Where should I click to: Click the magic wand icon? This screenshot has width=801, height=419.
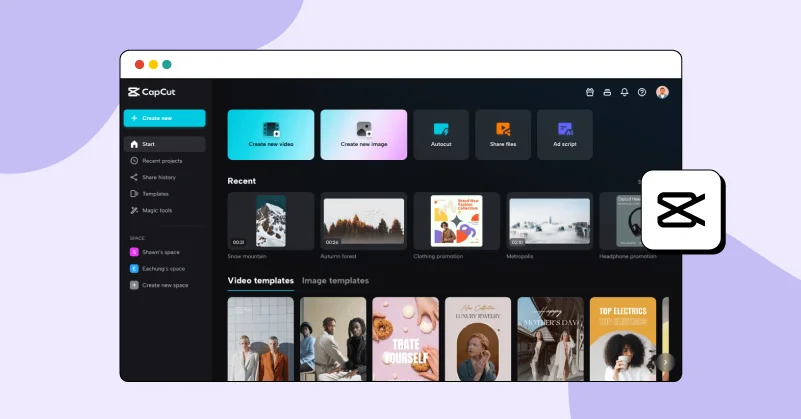134,210
